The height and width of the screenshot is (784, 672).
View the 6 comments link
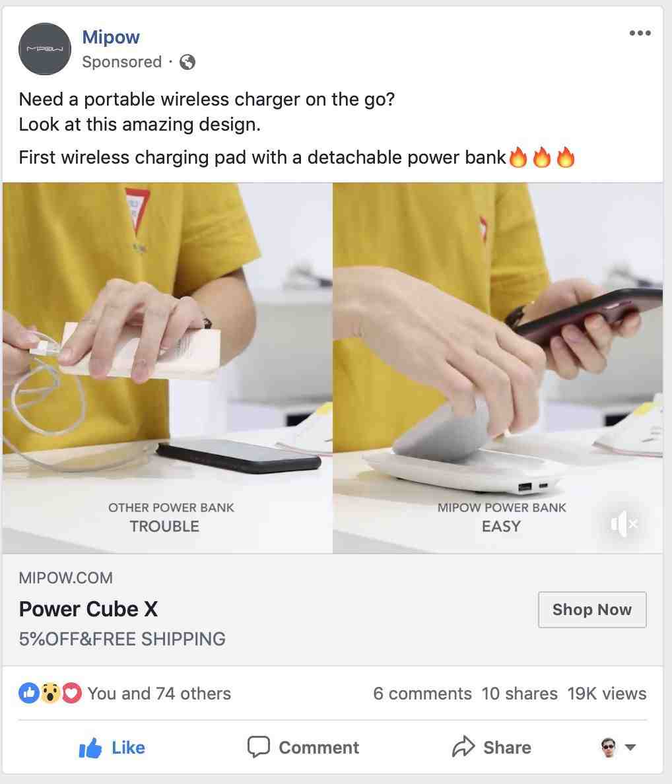tap(422, 694)
